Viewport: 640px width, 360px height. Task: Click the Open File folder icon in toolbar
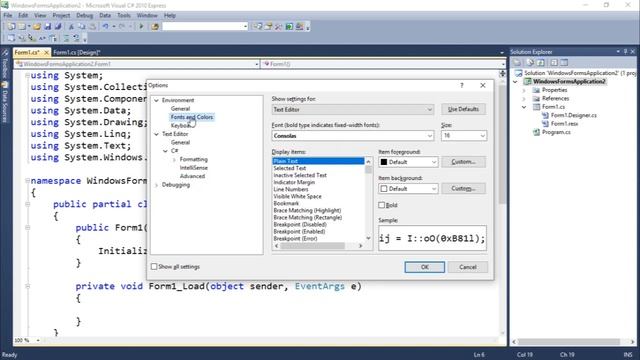click(37, 27)
